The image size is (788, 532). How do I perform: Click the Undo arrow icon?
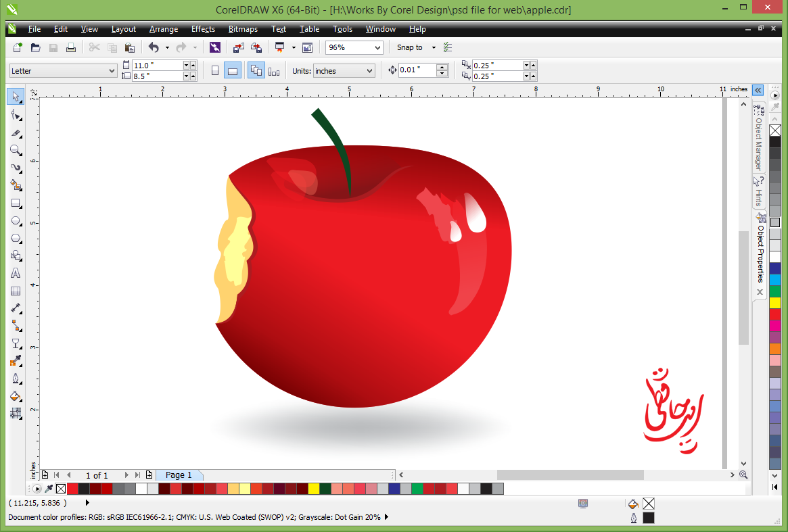[154, 47]
